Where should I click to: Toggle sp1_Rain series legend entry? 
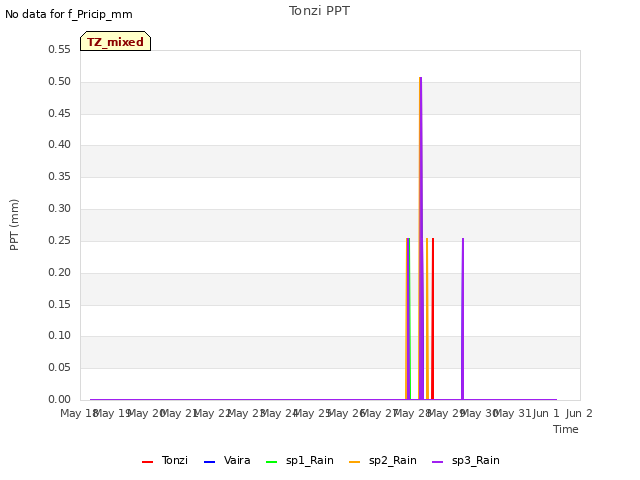coord(300,460)
